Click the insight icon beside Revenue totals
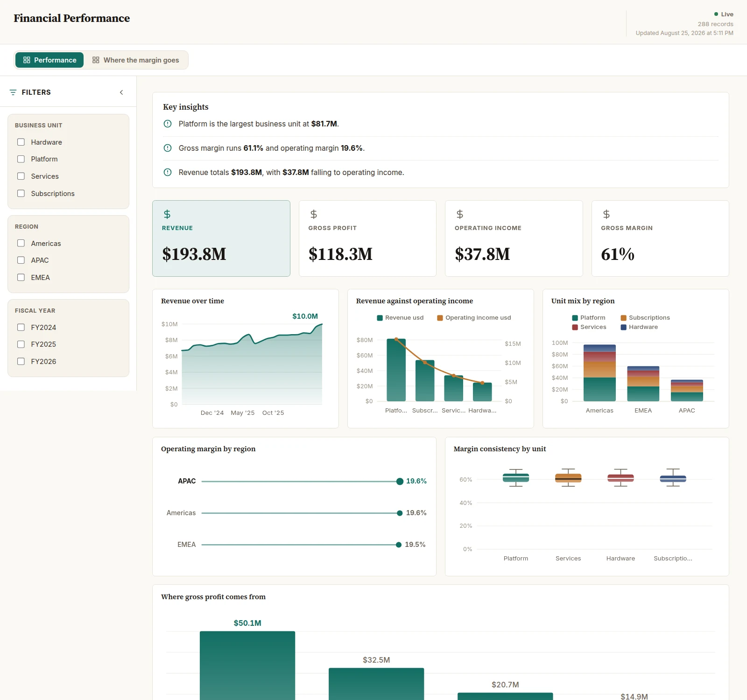The width and height of the screenshot is (747, 700). (168, 172)
